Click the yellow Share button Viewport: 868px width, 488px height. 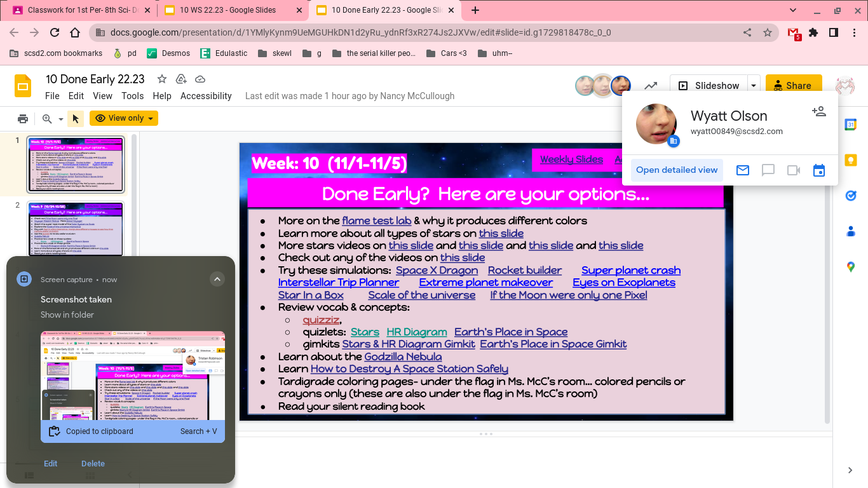(793, 86)
